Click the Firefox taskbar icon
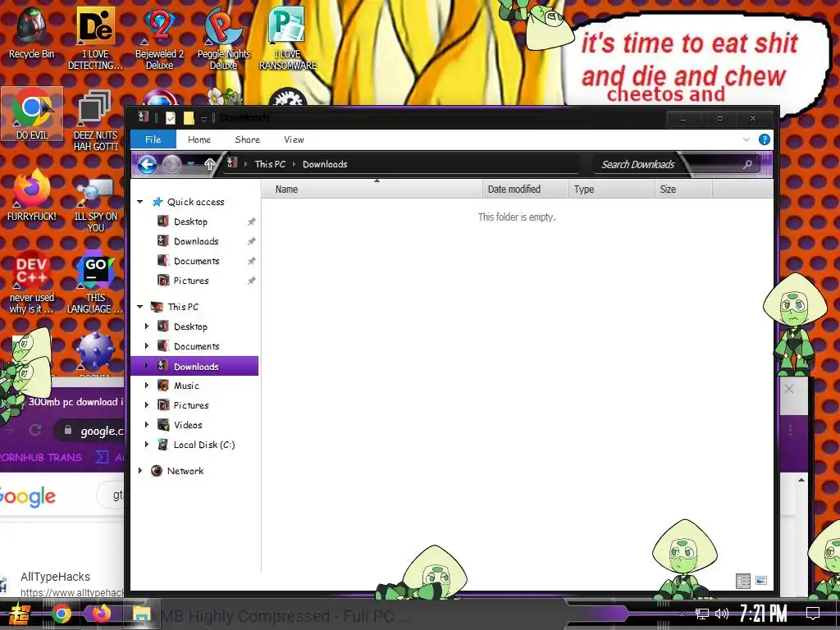 [x=101, y=614]
